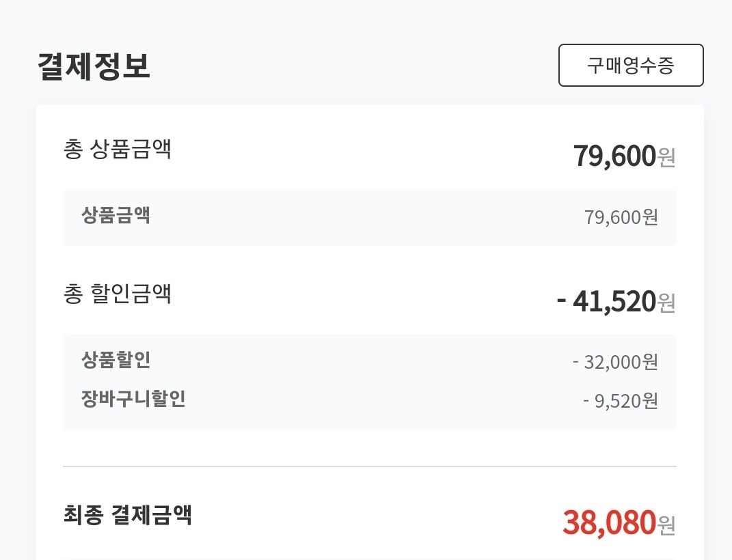This screenshot has height=560, width=732.
Task: Click the 결제정보 section heading
Action: pos(94,66)
